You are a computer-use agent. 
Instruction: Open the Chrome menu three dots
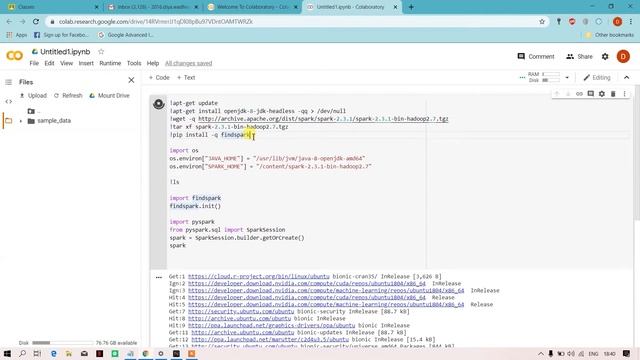click(631, 22)
